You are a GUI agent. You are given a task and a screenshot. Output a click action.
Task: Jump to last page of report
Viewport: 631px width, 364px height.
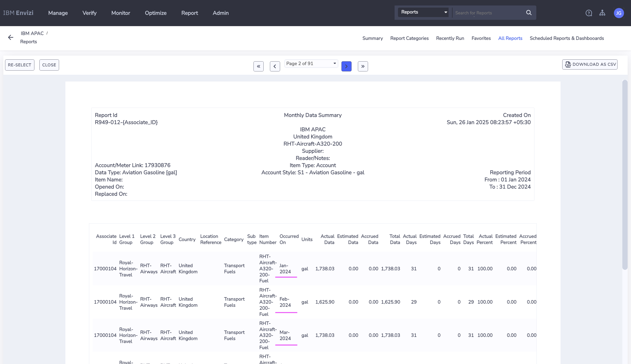(363, 66)
